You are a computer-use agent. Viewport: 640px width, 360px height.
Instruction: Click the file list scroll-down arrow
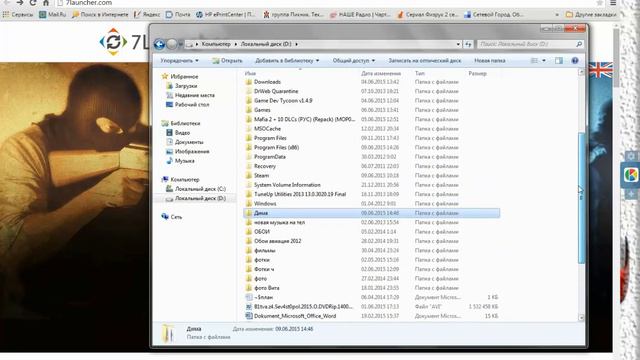click(x=581, y=318)
